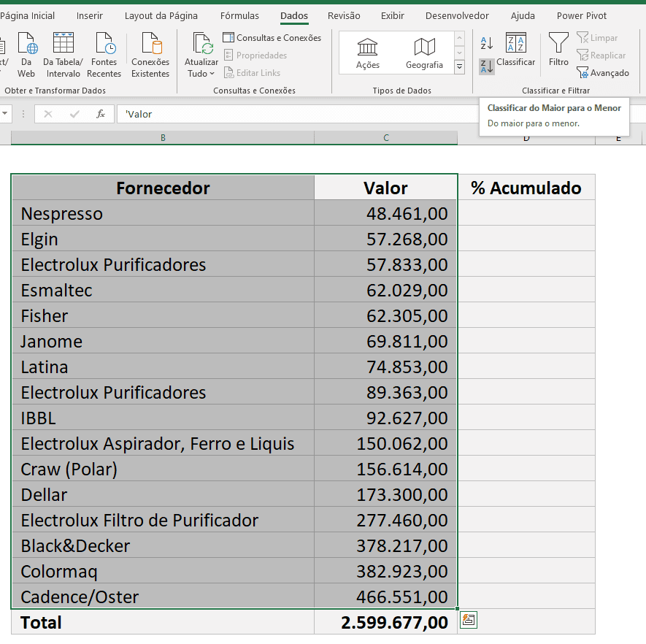Screen dimensions: 646x644
Task: Expand the Atualizar Tudo dropdown arrow
Action: [x=212, y=74]
